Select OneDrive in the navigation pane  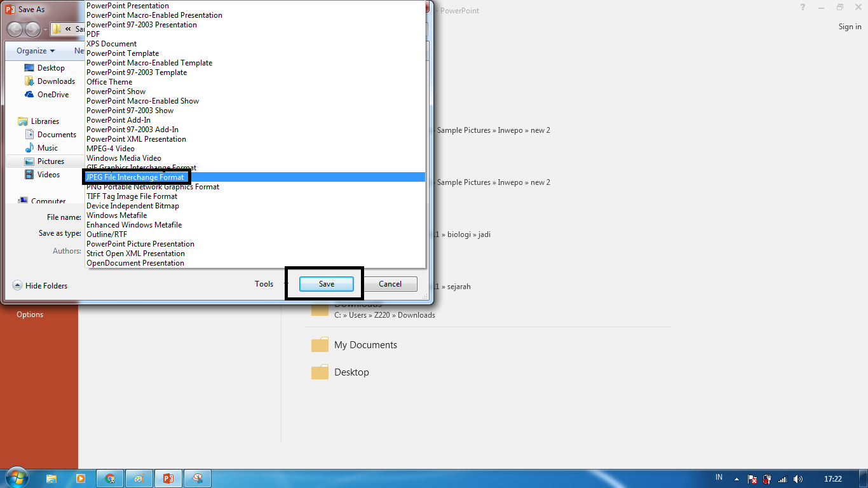[46, 95]
